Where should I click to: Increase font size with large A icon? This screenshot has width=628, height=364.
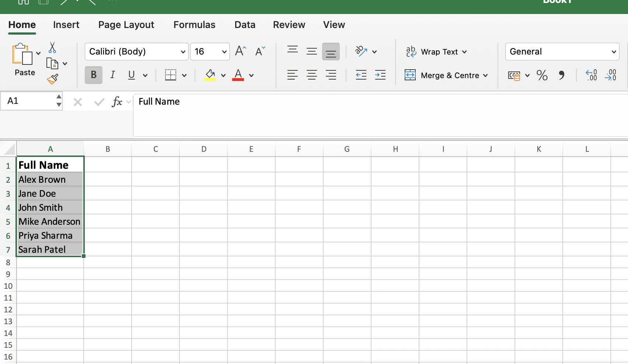point(240,51)
